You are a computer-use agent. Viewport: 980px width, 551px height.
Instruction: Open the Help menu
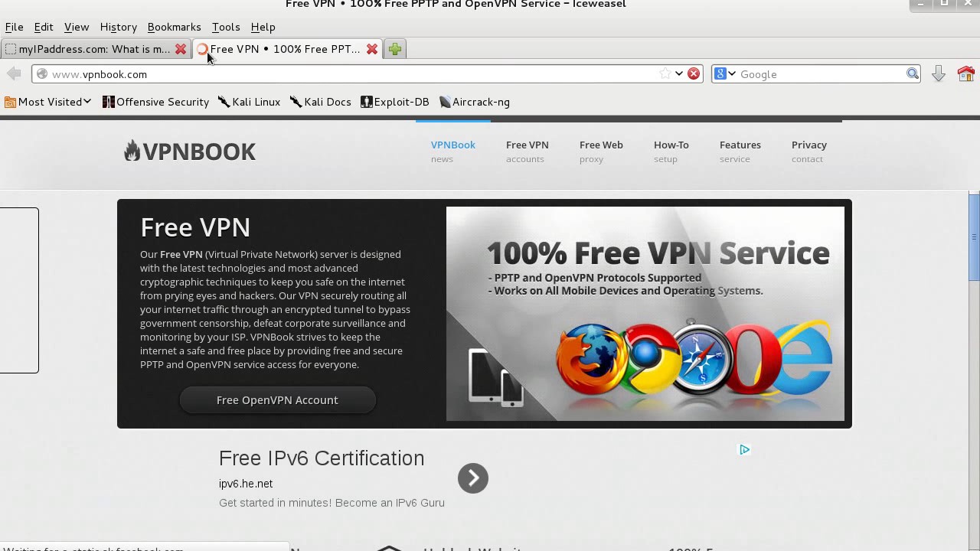point(263,27)
